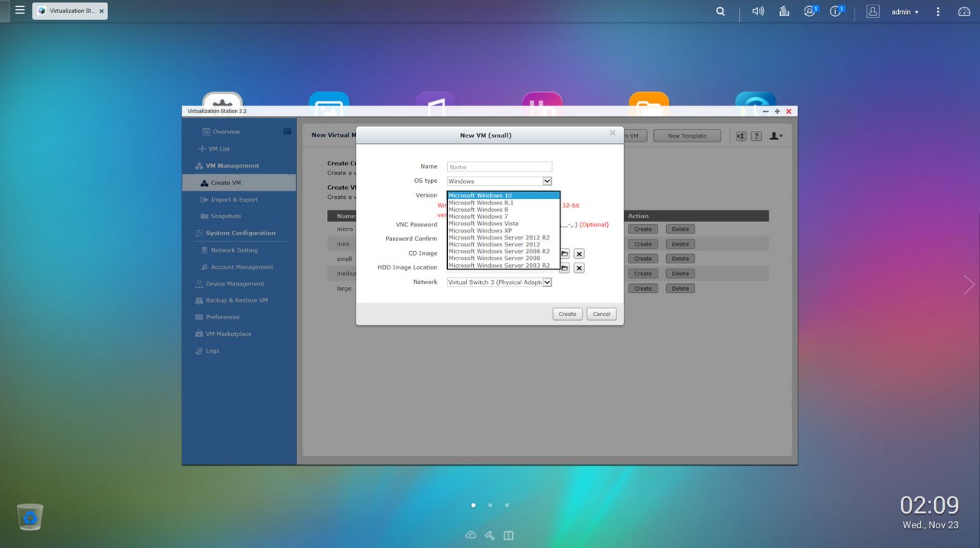Open the admin user dropdown
980x548 pixels.
(x=906, y=11)
